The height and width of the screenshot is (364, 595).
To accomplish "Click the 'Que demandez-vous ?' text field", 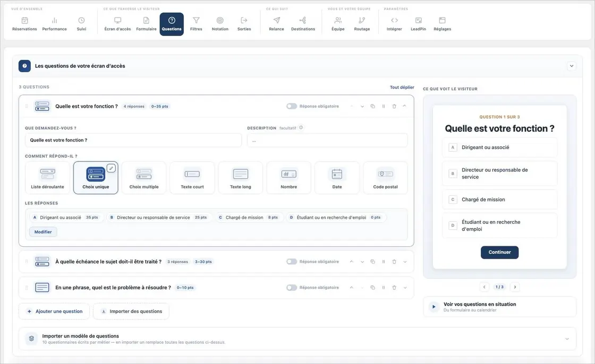I will 133,140.
